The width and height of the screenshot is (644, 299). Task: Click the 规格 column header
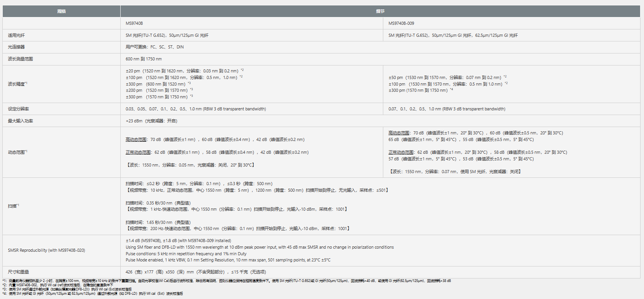[61, 11]
